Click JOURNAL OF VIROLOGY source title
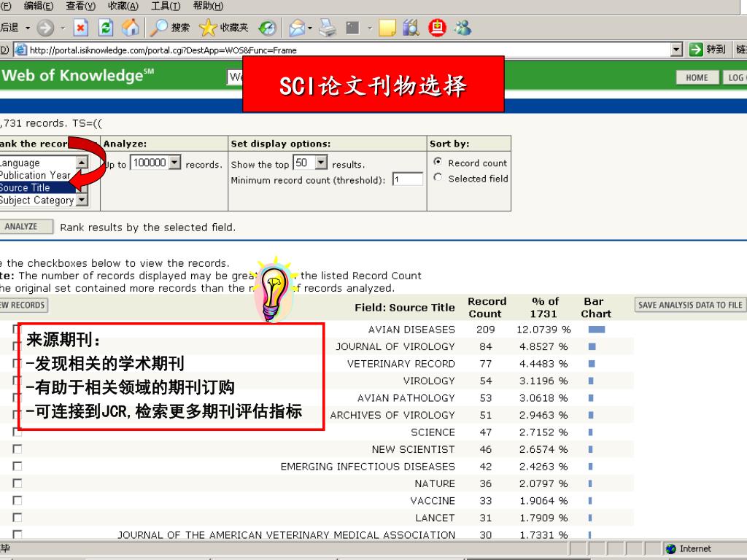This screenshot has height=560, width=747. [x=395, y=346]
